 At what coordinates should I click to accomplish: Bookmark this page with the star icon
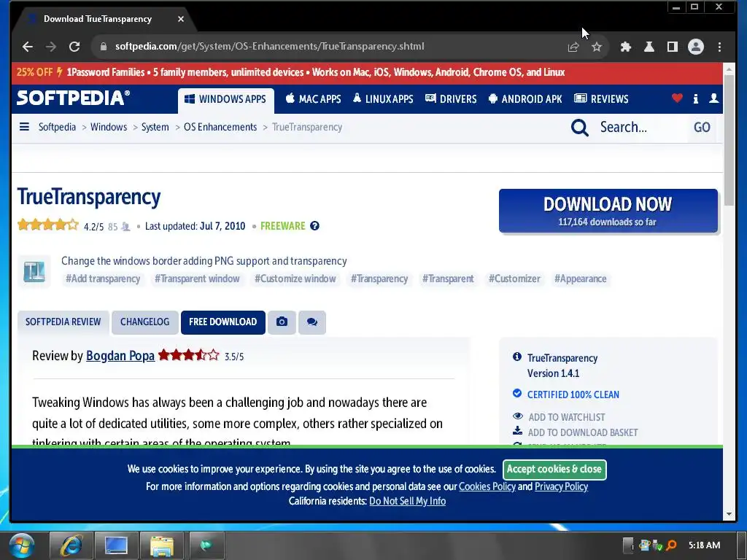(597, 47)
